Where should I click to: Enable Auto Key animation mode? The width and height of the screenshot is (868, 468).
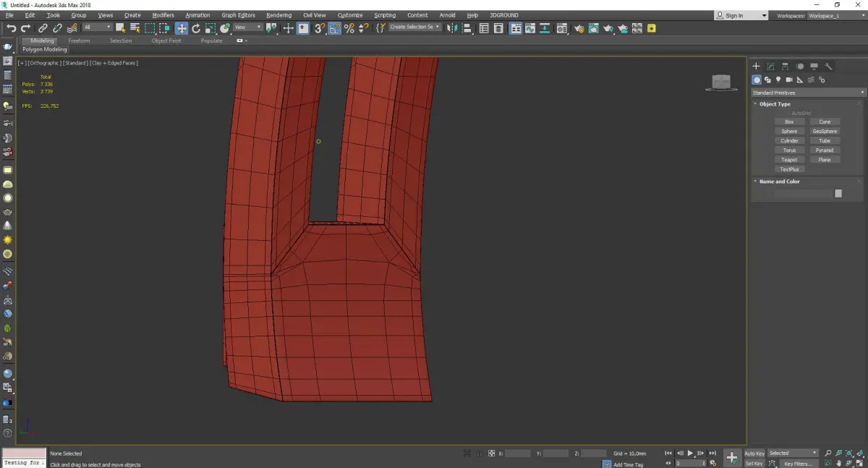[x=754, y=454]
